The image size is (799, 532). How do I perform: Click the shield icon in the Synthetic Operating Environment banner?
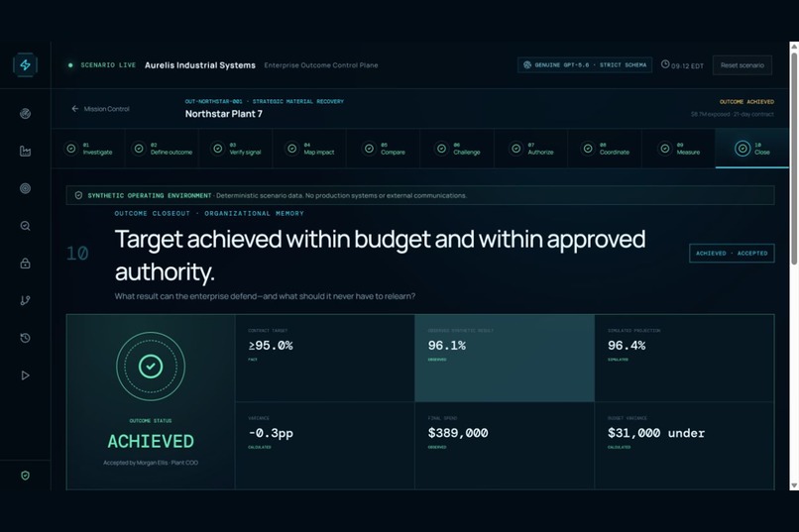[x=78, y=195]
